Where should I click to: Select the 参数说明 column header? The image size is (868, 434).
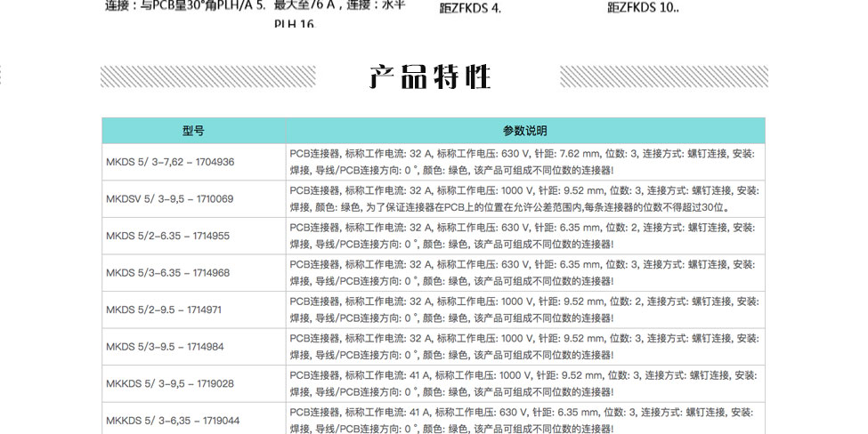[x=524, y=131]
